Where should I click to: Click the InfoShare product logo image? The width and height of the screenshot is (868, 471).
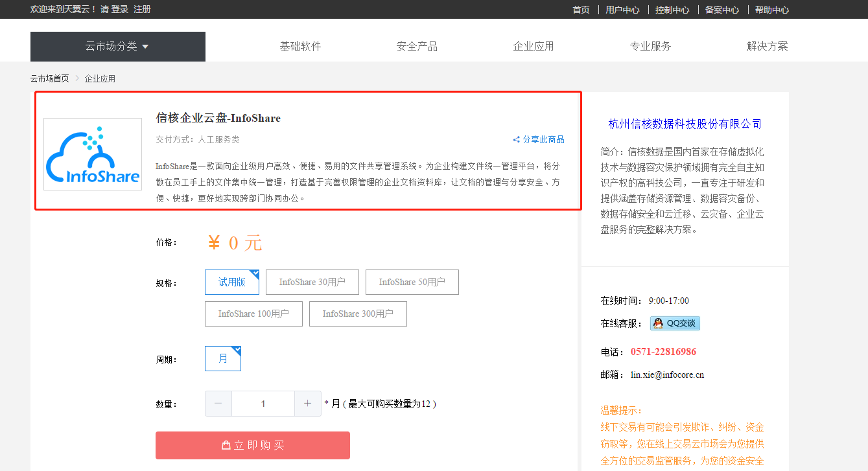(x=93, y=154)
